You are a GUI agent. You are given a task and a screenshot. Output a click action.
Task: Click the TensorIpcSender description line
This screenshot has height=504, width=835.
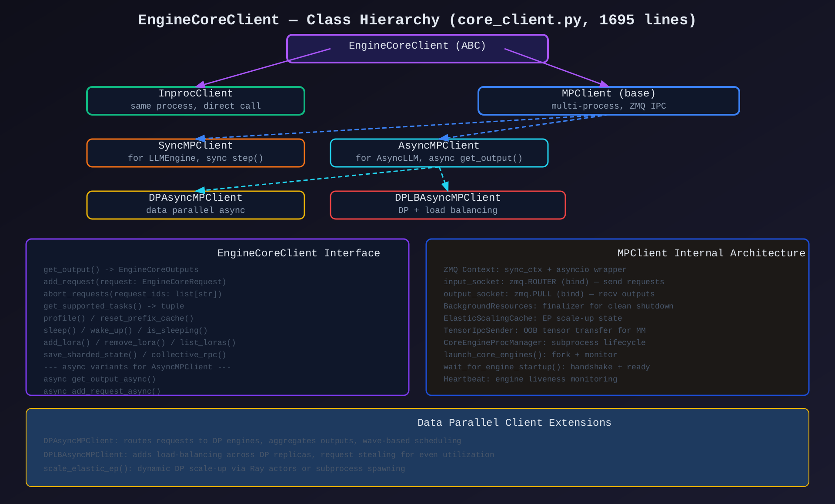[544, 330]
